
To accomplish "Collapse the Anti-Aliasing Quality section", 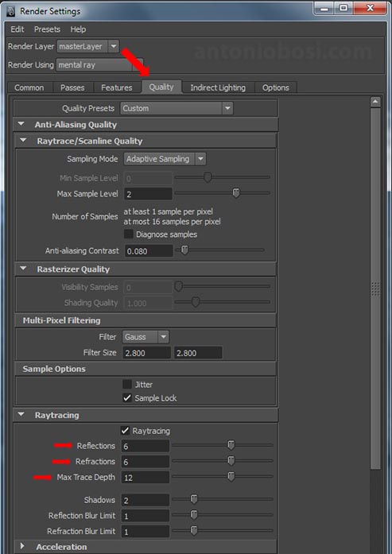I will pyautogui.click(x=21, y=124).
